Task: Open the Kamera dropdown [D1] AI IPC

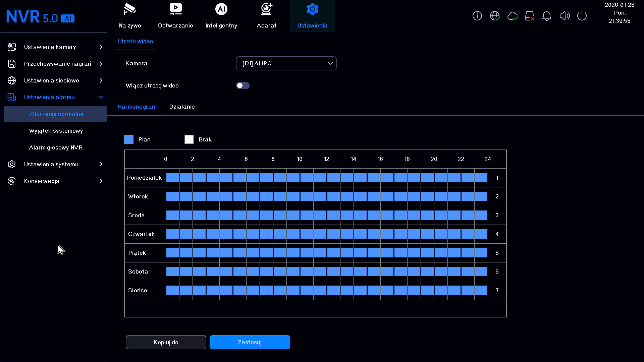Action: tap(286, 63)
